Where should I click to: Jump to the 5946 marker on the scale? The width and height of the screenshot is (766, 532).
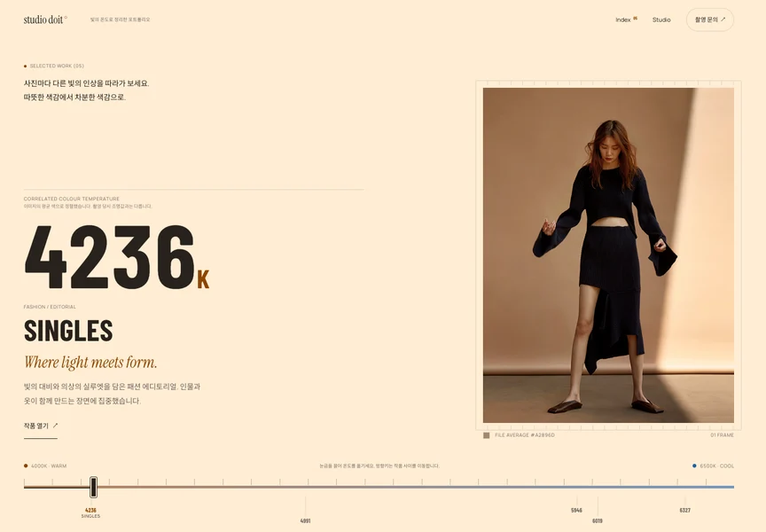(x=576, y=510)
